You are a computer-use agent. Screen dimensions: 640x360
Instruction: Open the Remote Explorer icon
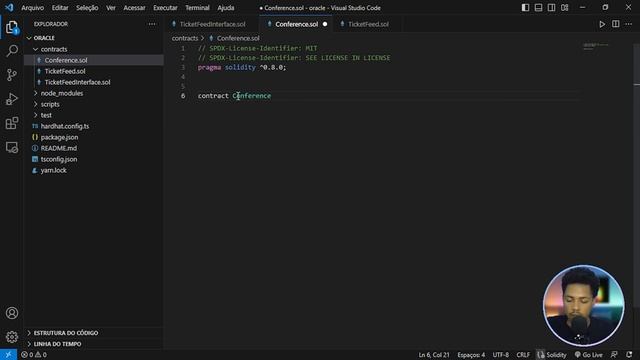coord(12,147)
